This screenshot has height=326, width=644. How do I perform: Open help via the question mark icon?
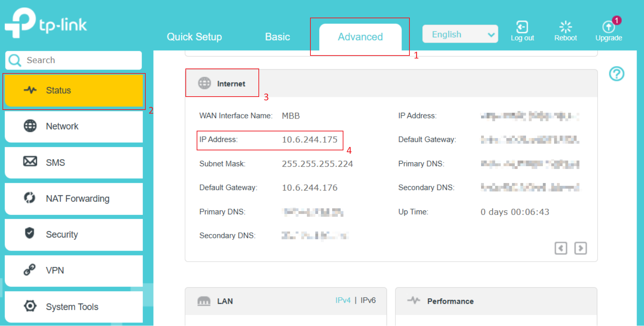[616, 74]
